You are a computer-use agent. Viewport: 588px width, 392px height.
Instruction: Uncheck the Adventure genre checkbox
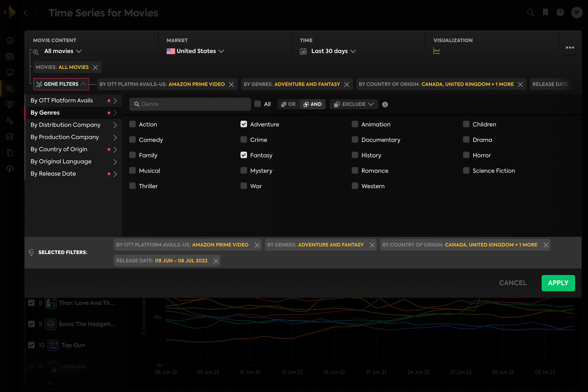click(x=244, y=124)
